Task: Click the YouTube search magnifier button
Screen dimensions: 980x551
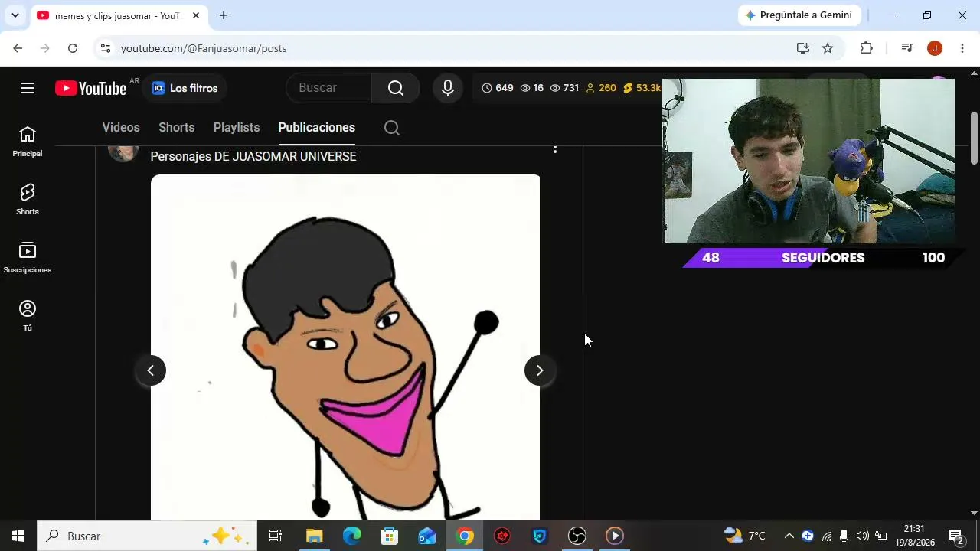Action: [x=396, y=88]
